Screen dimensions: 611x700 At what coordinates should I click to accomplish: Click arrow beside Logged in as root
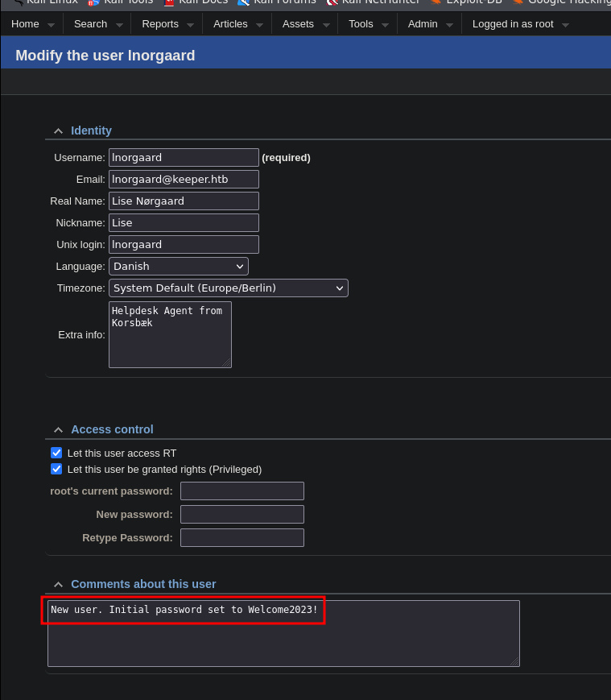tap(565, 25)
